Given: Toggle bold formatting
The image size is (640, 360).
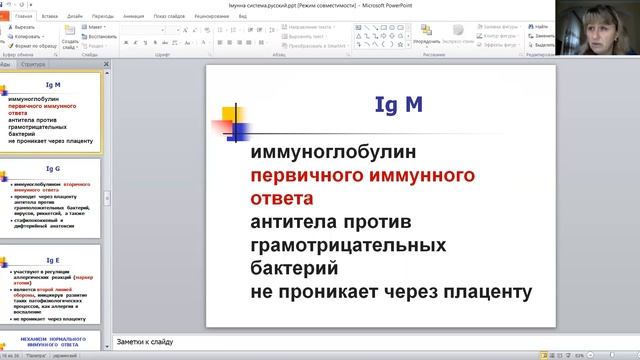Looking at the screenshot, I should pos(126,42).
